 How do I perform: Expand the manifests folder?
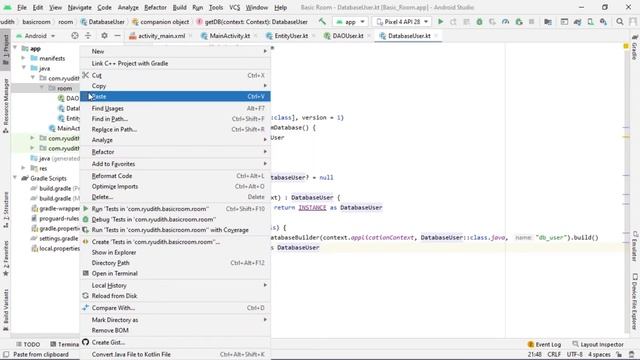point(24,58)
